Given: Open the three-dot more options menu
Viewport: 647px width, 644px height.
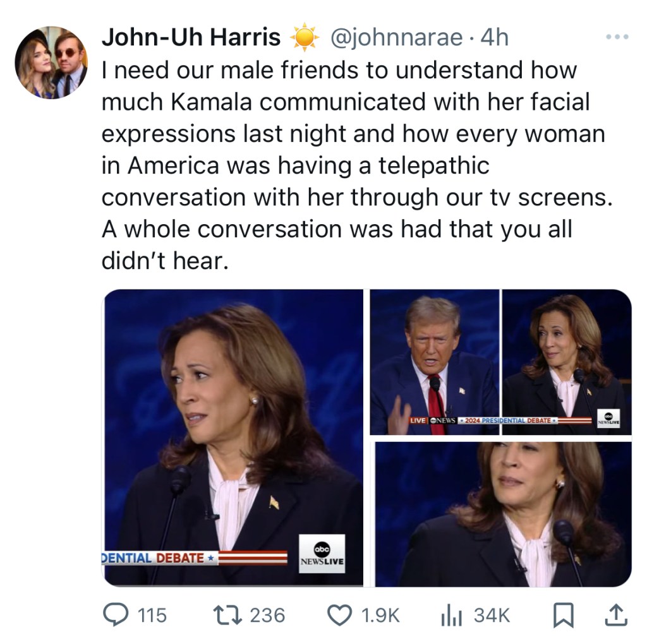Looking at the screenshot, I should pos(617,37).
